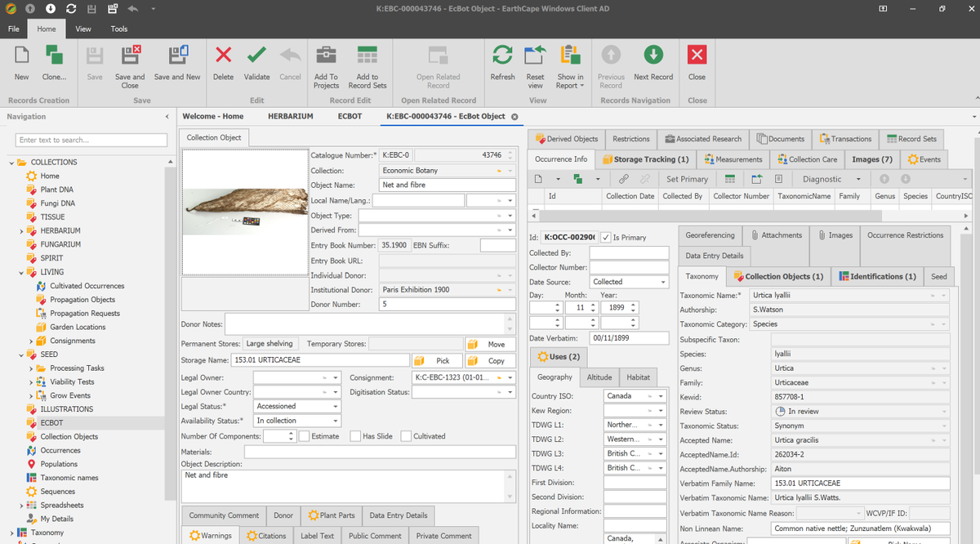Click Save and Close icon
The height and width of the screenshot is (544, 980).
(130, 56)
